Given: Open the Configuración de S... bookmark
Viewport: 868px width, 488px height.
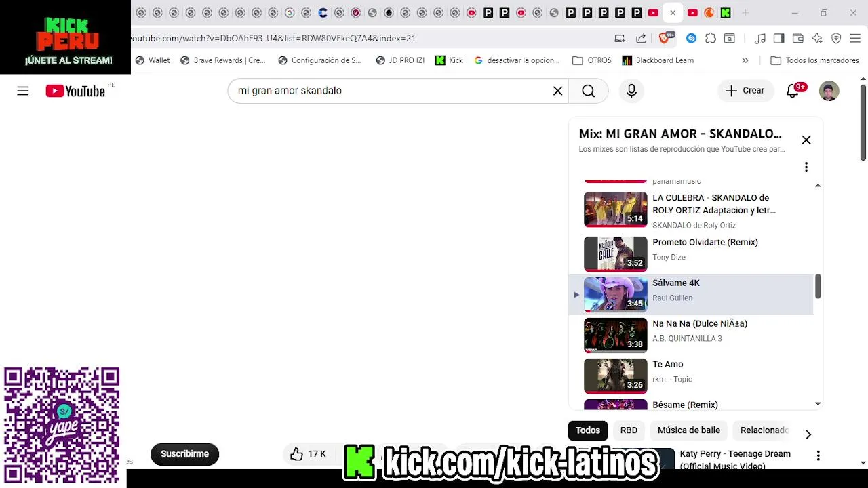Looking at the screenshot, I should (320, 60).
